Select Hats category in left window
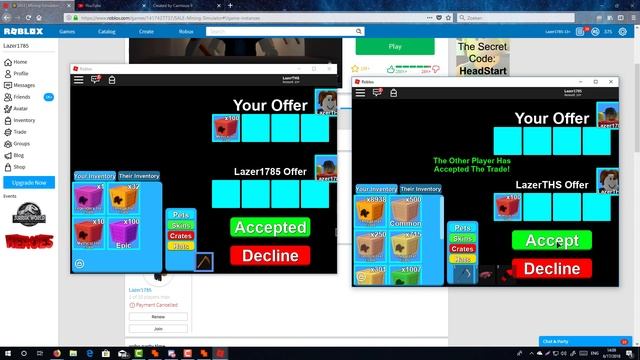 click(x=181, y=246)
